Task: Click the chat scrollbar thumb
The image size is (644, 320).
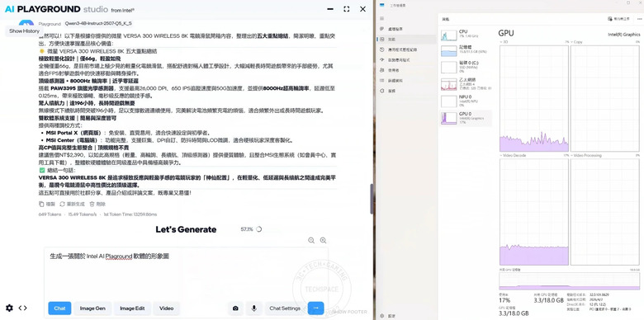Action: [x=372, y=199]
